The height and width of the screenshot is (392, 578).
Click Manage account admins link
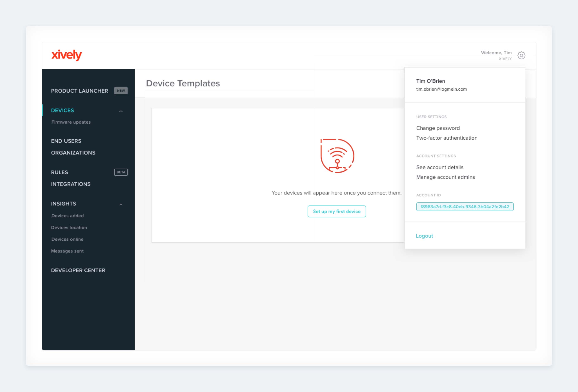[x=445, y=177]
